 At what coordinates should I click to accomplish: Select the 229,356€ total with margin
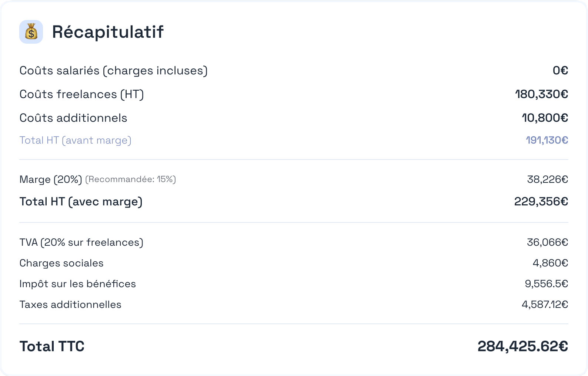(541, 202)
